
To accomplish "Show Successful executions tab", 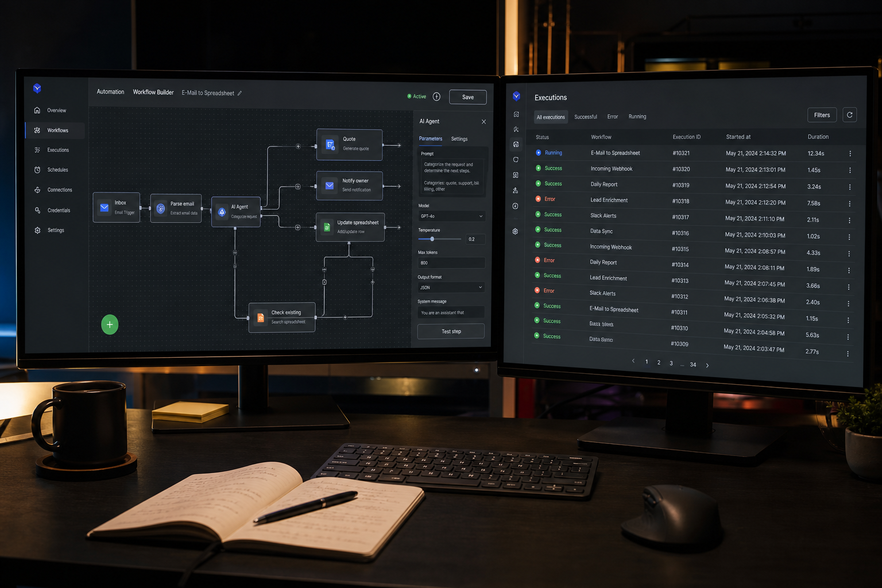I will (586, 117).
